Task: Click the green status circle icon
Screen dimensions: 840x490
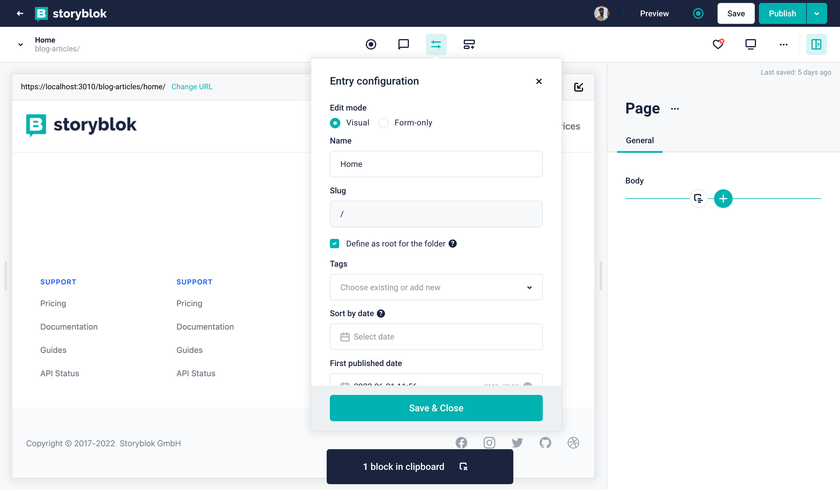Action: click(698, 13)
